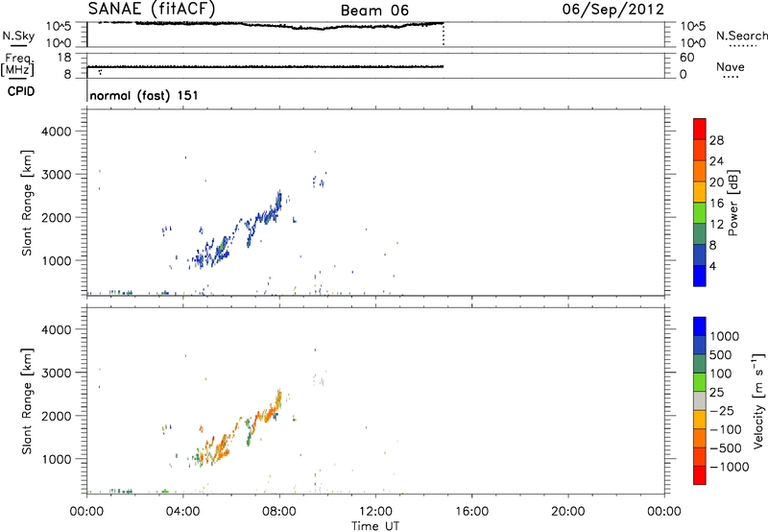Select the 25 label on Velocity colorbar

pyautogui.click(x=716, y=392)
